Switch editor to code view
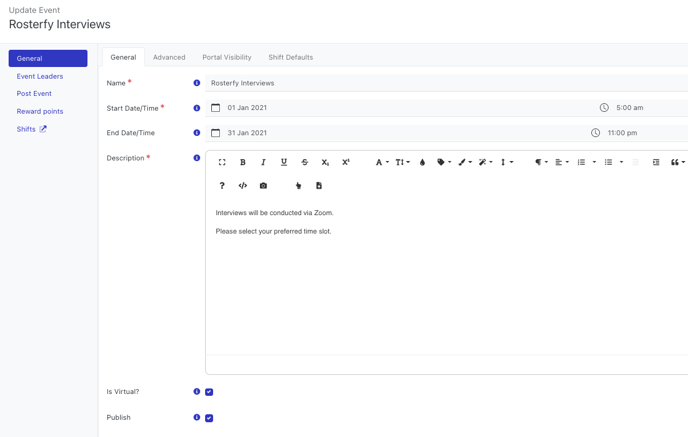 (x=243, y=186)
